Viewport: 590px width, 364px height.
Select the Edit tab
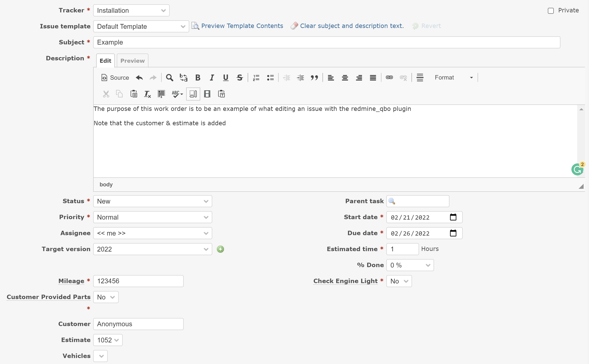105,61
